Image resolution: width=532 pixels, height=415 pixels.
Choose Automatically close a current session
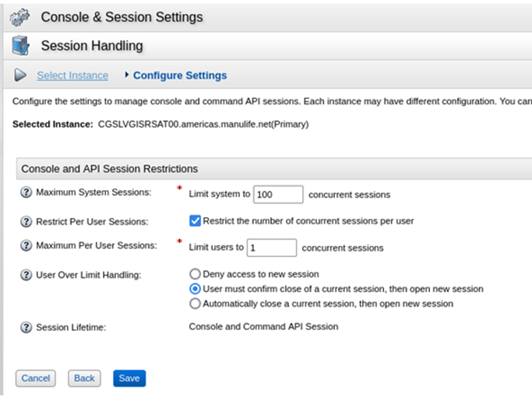click(196, 304)
